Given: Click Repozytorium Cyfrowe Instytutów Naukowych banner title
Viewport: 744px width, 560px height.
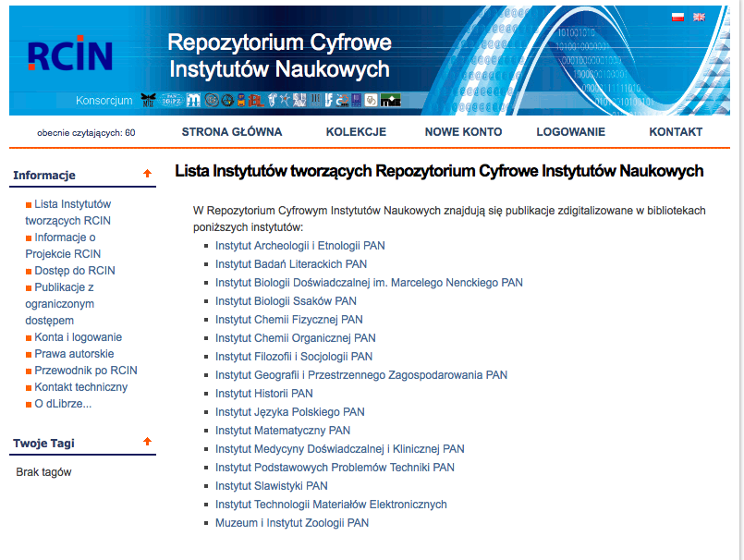Looking at the screenshot, I should point(279,55).
